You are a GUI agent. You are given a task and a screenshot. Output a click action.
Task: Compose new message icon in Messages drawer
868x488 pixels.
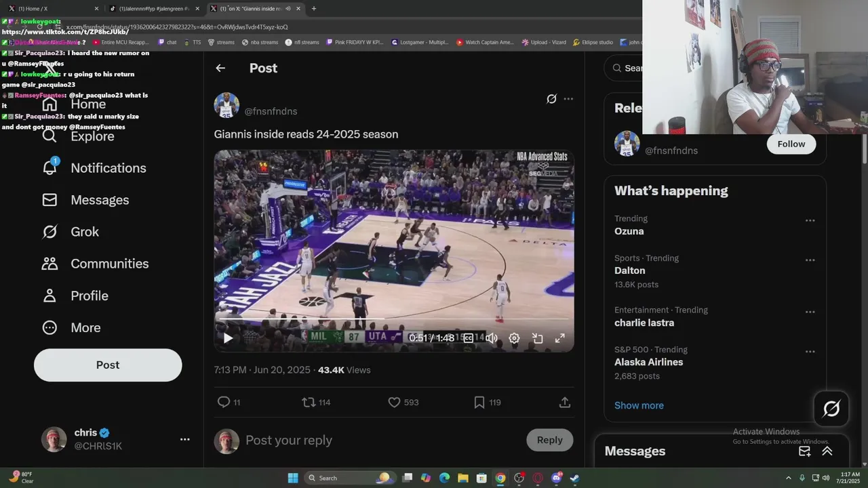[x=804, y=451]
